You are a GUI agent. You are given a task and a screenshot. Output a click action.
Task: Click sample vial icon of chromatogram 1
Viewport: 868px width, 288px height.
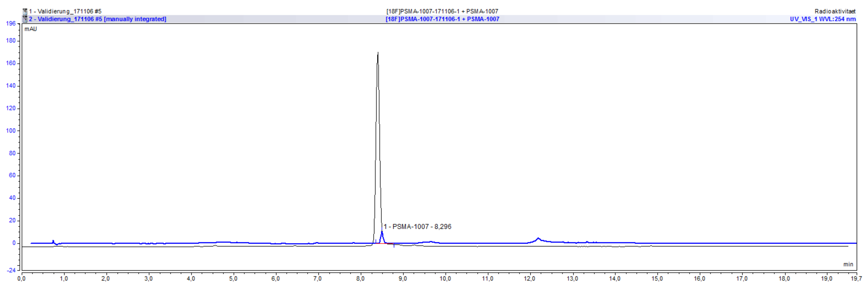pyautogui.click(x=25, y=12)
